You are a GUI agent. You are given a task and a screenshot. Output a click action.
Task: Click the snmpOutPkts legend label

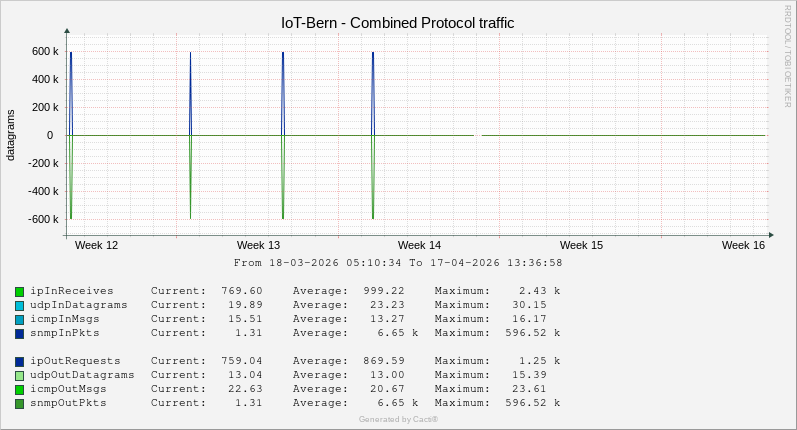(x=68, y=403)
